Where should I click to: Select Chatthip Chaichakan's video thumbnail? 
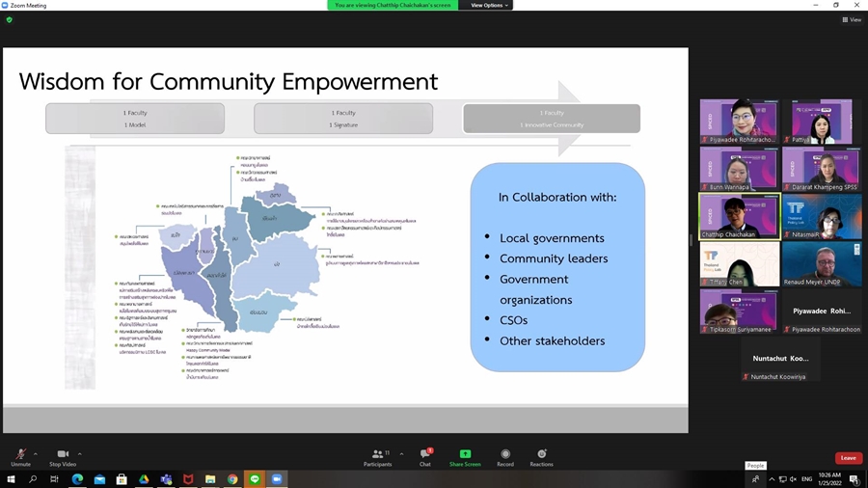tap(740, 216)
